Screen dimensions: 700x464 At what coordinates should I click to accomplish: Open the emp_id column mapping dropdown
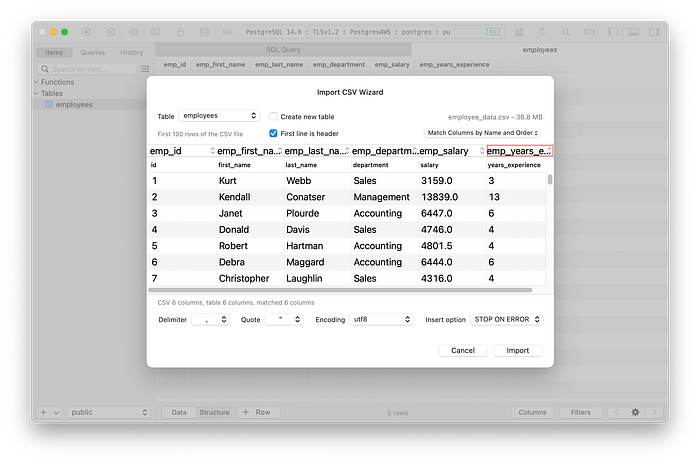pyautogui.click(x=182, y=151)
